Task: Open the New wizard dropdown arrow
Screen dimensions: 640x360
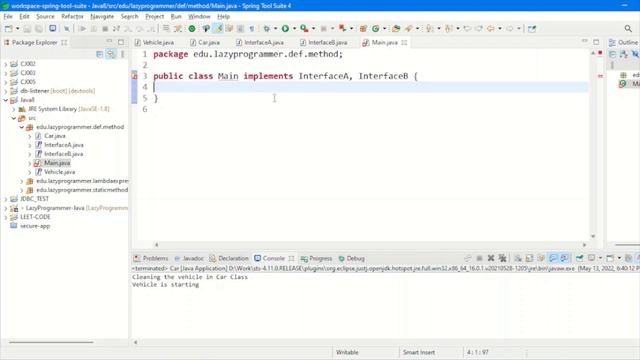Action: pyautogui.click(x=18, y=29)
